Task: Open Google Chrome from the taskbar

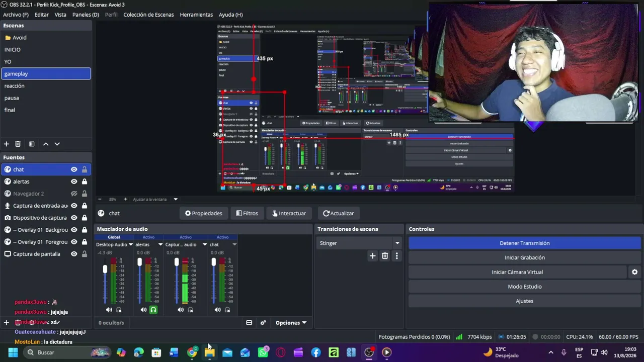Action: coord(192,352)
